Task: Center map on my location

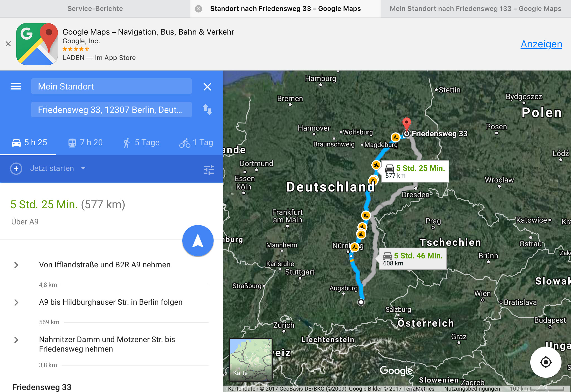Action: point(546,362)
